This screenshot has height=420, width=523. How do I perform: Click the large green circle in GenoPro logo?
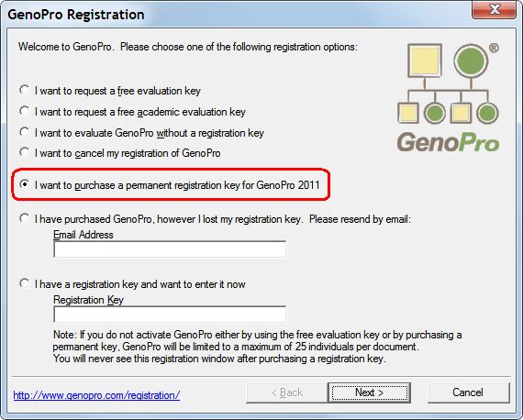coord(471,61)
